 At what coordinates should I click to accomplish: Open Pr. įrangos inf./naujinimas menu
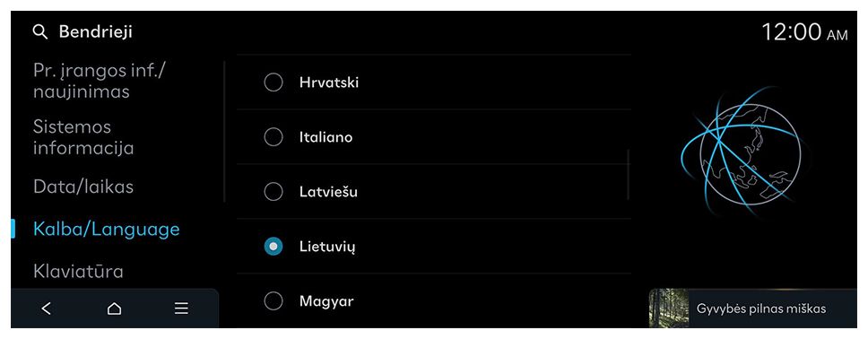pos(100,81)
